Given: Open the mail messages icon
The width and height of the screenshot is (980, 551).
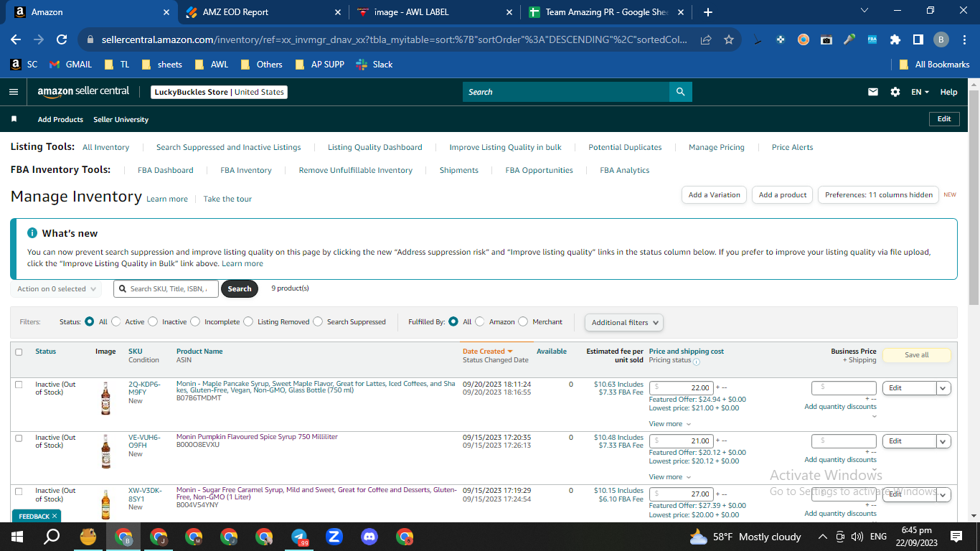Looking at the screenshot, I should [x=873, y=92].
